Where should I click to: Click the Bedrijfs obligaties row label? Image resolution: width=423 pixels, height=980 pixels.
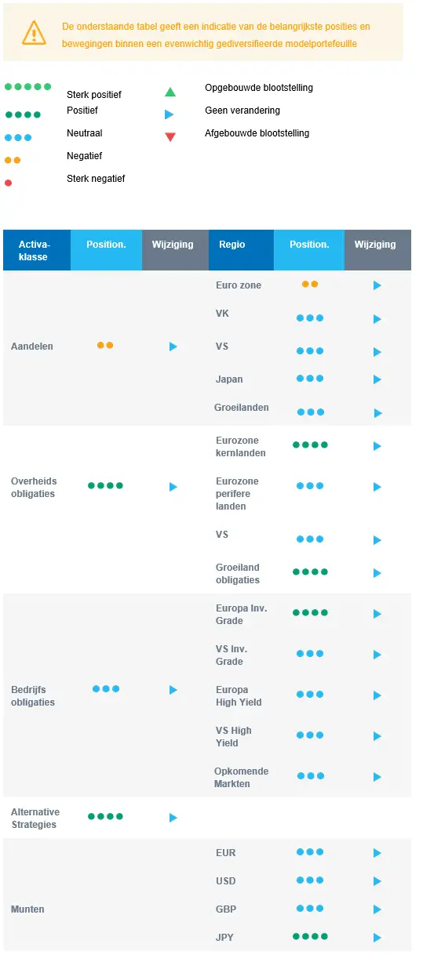coord(33,696)
